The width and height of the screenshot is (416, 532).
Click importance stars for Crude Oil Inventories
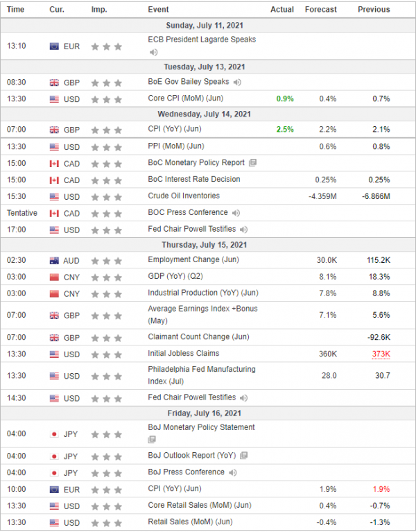tap(107, 197)
